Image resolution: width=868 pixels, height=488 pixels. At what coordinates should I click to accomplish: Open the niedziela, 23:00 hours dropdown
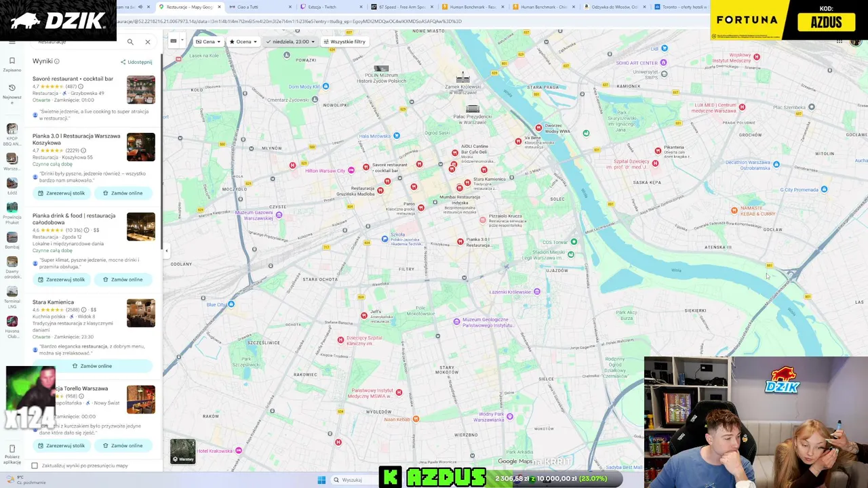point(290,41)
